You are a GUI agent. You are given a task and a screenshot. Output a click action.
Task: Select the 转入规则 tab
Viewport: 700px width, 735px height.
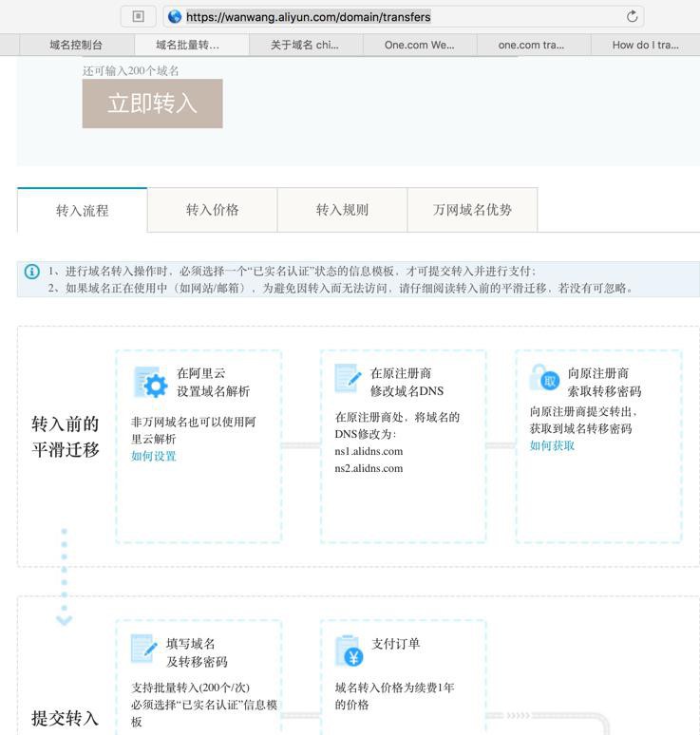pos(342,210)
